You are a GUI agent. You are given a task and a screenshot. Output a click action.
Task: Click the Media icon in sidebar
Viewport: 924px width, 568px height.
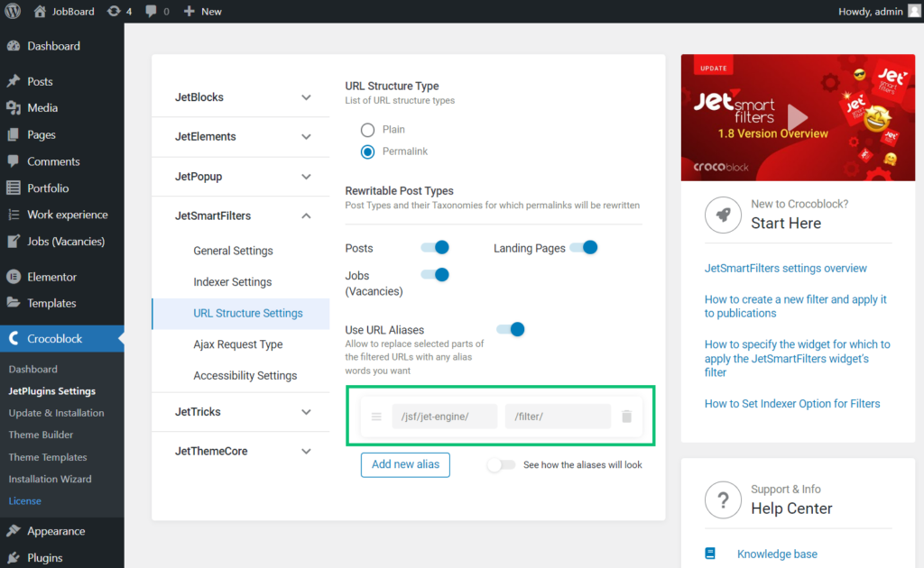coord(14,107)
